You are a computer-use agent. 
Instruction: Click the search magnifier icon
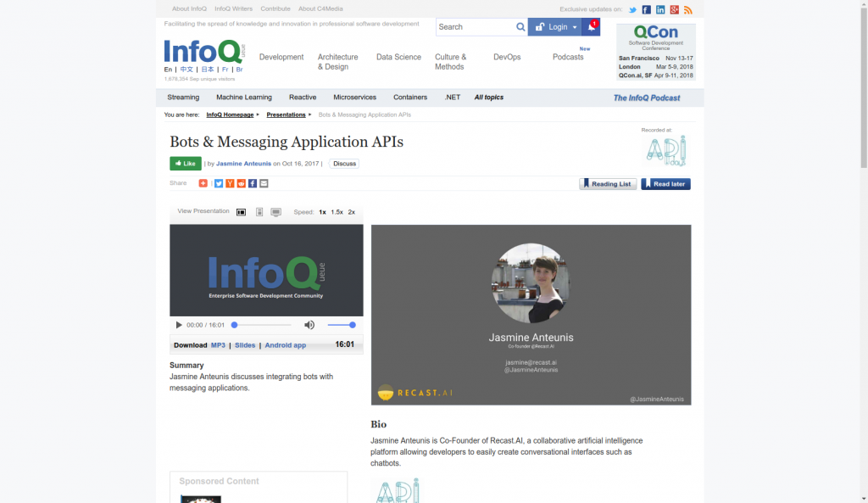click(520, 26)
